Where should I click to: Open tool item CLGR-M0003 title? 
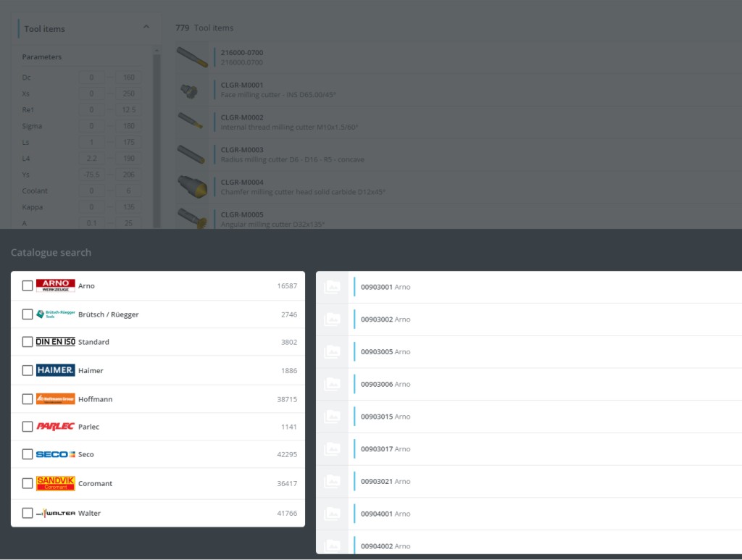pyautogui.click(x=242, y=150)
